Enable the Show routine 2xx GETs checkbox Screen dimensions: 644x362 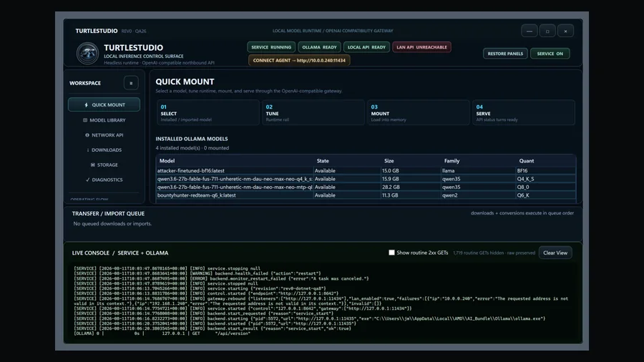click(391, 253)
